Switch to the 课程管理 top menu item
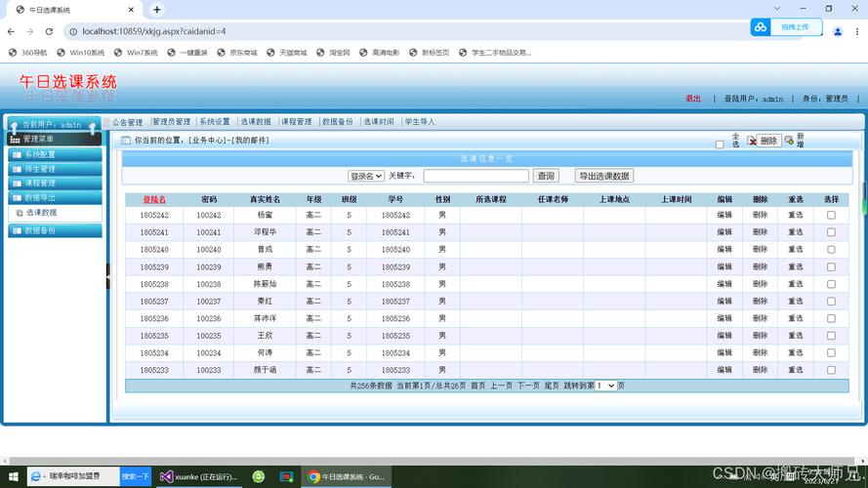This screenshot has width=868, height=488. click(296, 122)
